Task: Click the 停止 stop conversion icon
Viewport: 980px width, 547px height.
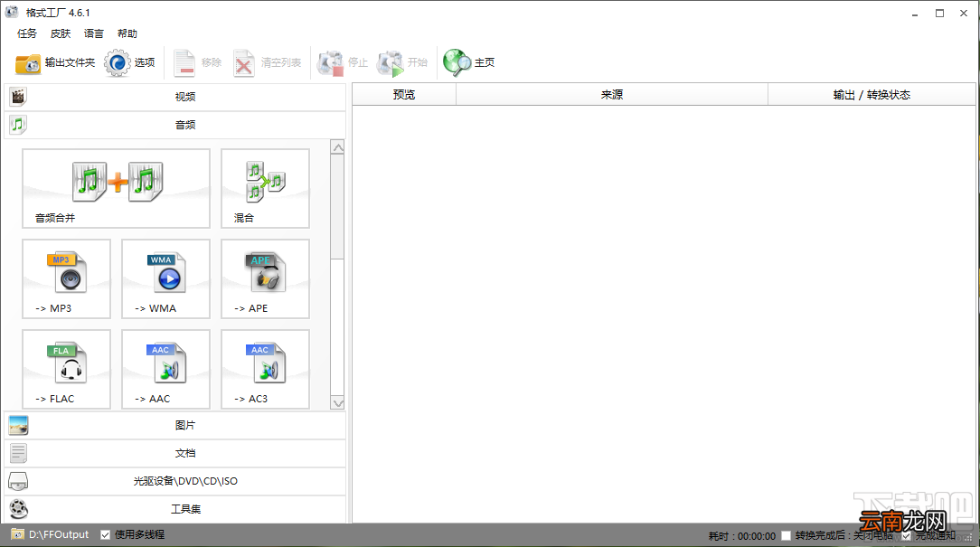Action: tap(343, 62)
